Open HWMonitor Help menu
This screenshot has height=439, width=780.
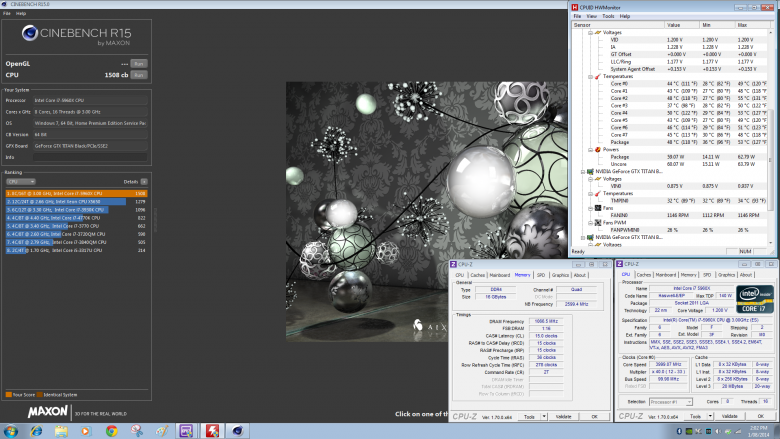point(625,16)
